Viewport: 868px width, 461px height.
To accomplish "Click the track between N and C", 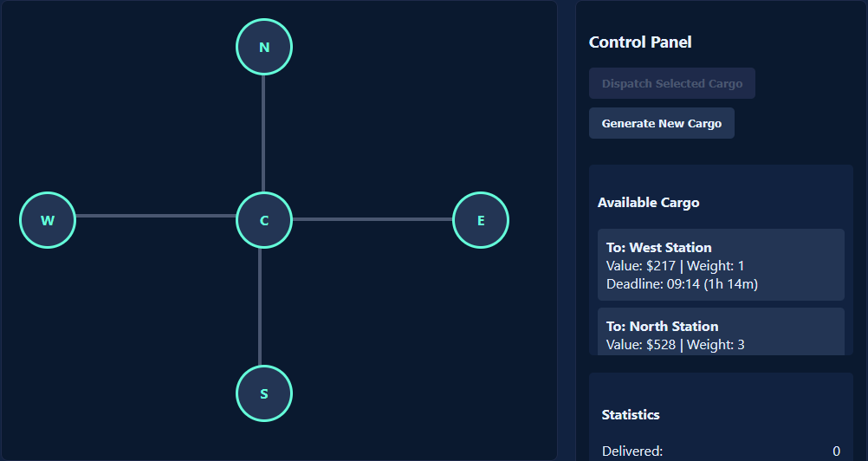I will click(263, 133).
